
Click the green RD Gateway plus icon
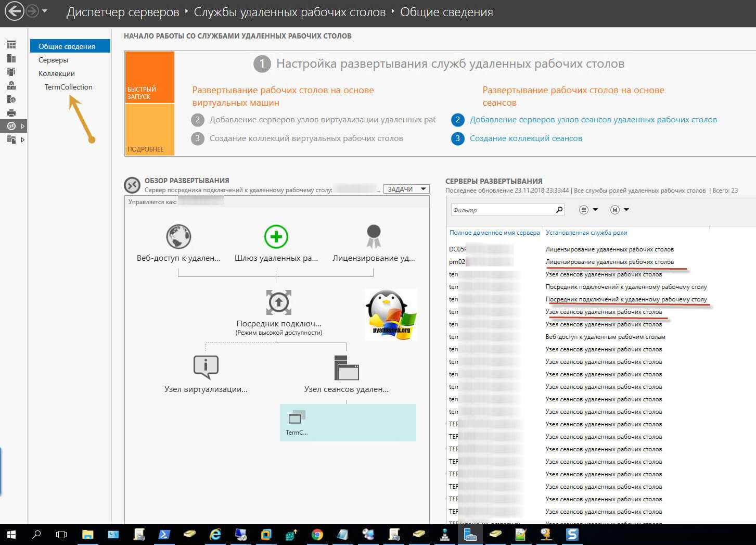coord(276,237)
